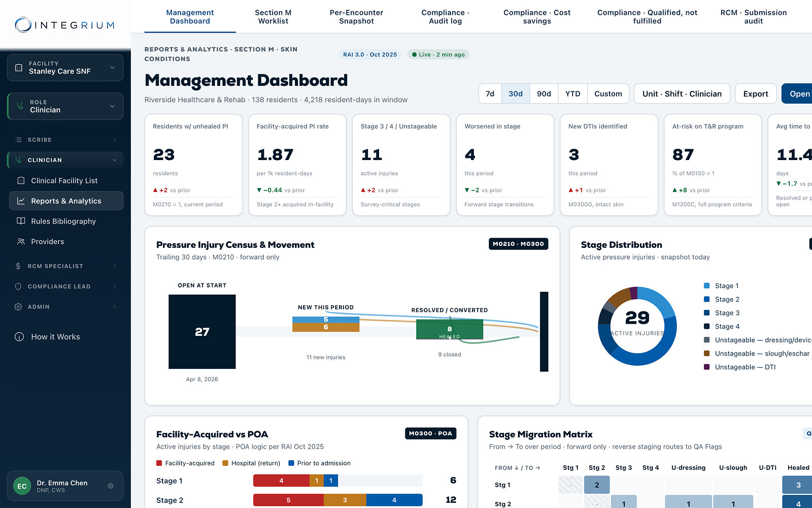Image resolution: width=812 pixels, height=508 pixels.
Task: Collapse the Clinician section
Action: click(65, 160)
